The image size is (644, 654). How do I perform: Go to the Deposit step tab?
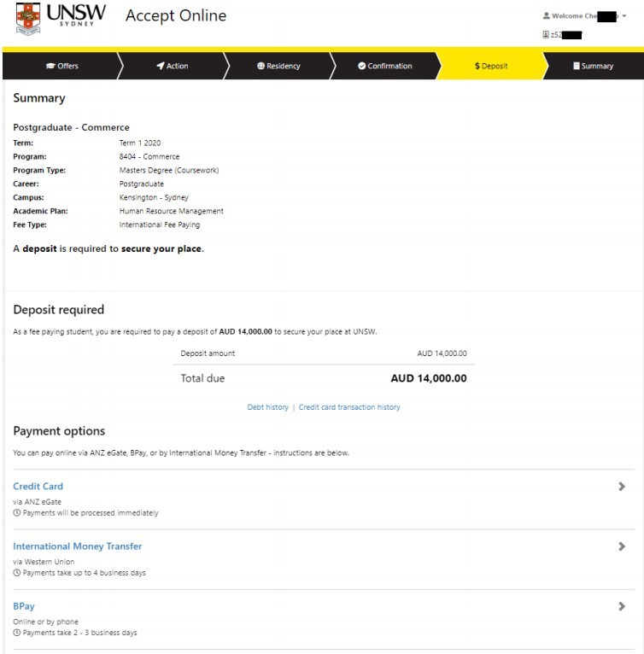click(491, 66)
